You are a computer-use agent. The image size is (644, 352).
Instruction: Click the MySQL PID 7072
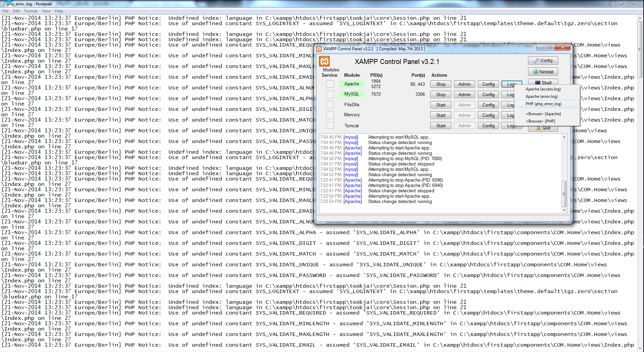(x=376, y=94)
